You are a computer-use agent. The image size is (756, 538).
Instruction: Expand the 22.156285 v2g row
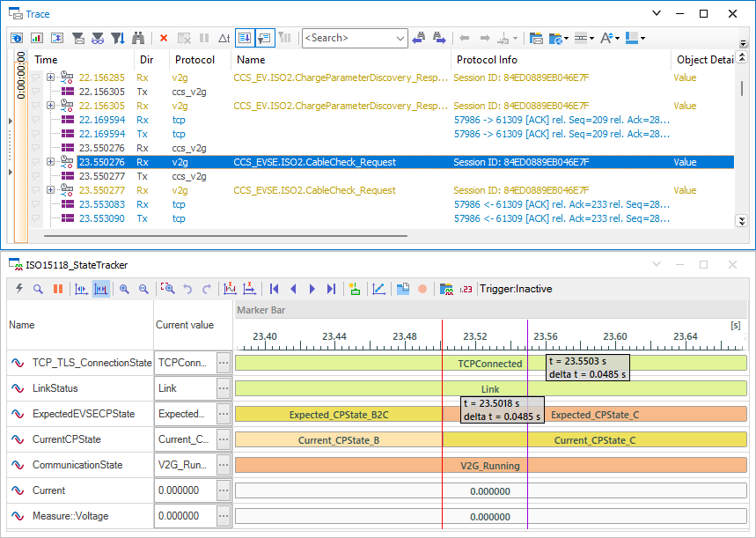[50, 77]
